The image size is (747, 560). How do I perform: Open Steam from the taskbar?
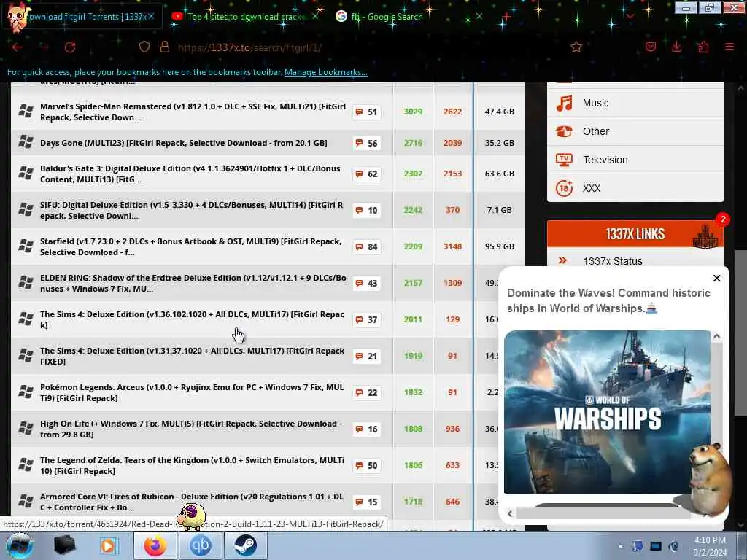tap(245, 545)
